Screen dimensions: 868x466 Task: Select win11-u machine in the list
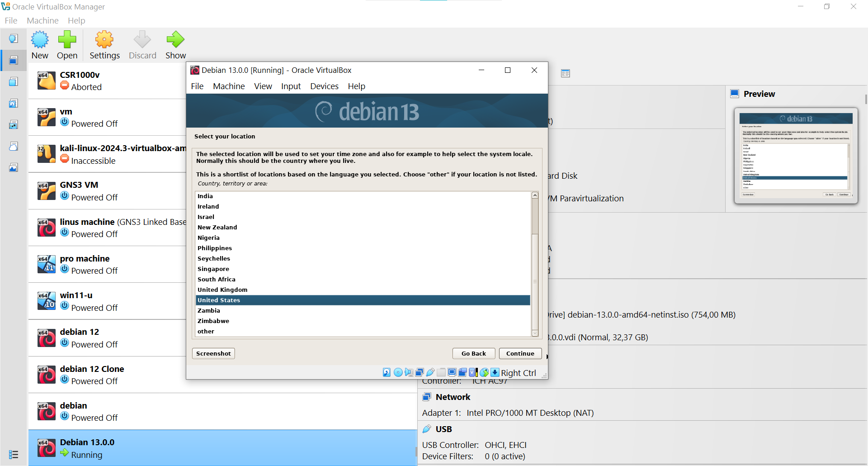tap(108, 301)
